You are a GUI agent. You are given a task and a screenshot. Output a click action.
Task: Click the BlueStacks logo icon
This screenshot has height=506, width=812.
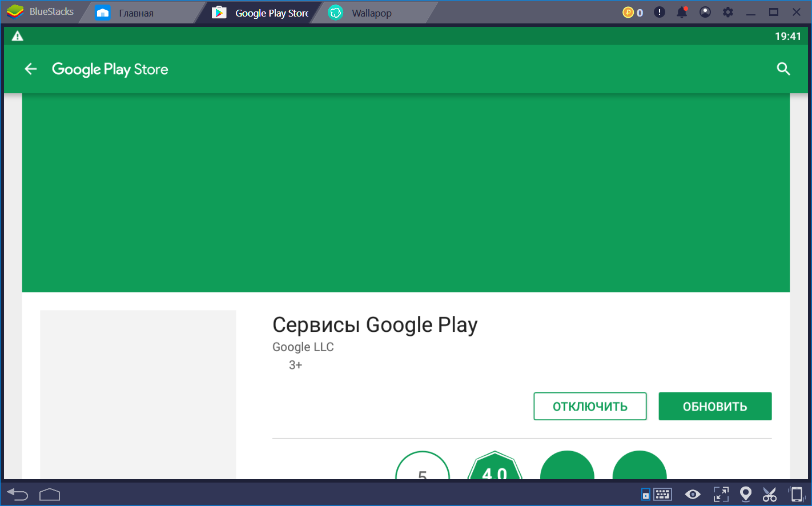15,11
